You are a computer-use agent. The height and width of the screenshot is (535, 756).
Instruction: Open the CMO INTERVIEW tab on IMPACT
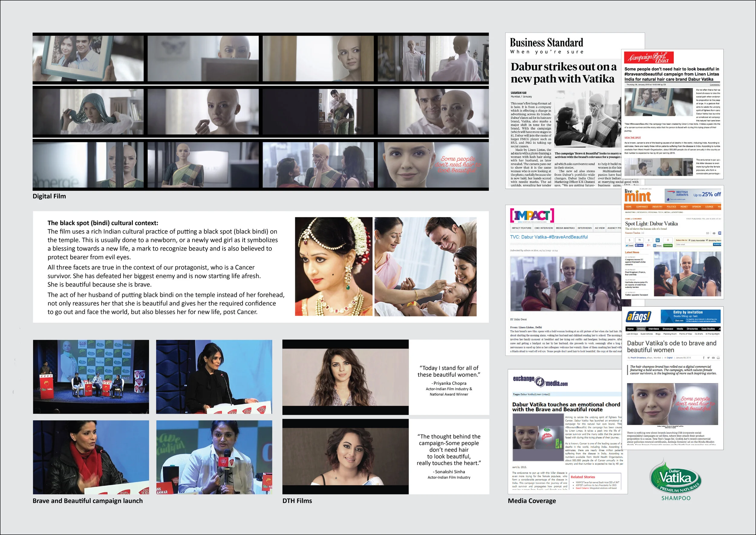544,228
